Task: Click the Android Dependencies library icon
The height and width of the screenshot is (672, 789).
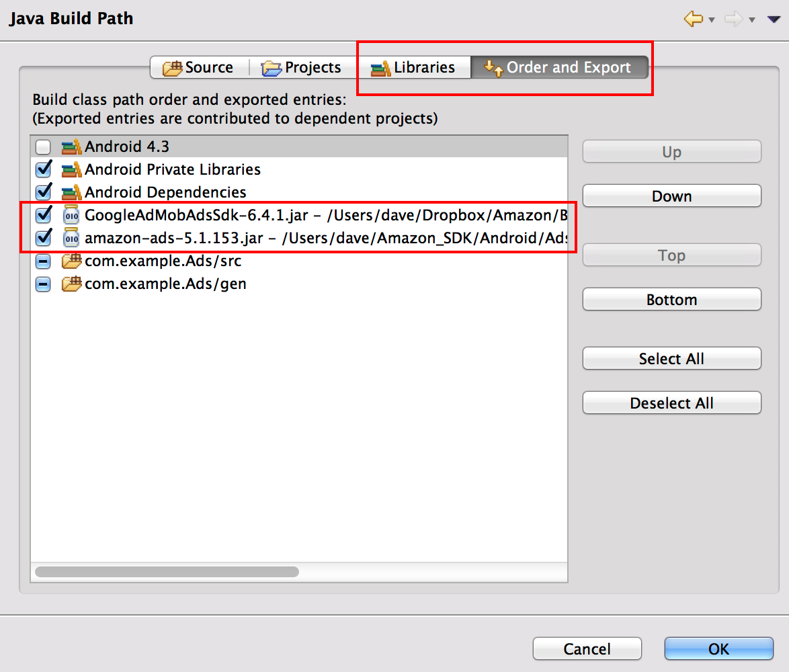Action: 71,192
